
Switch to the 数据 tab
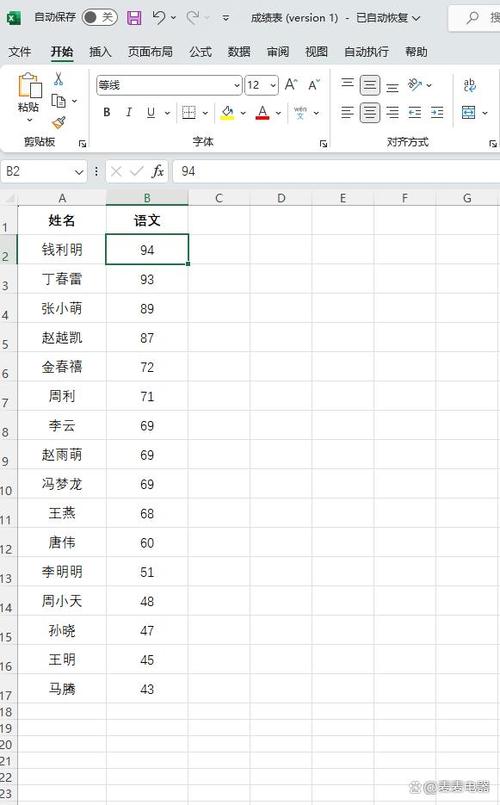(239, 52)
